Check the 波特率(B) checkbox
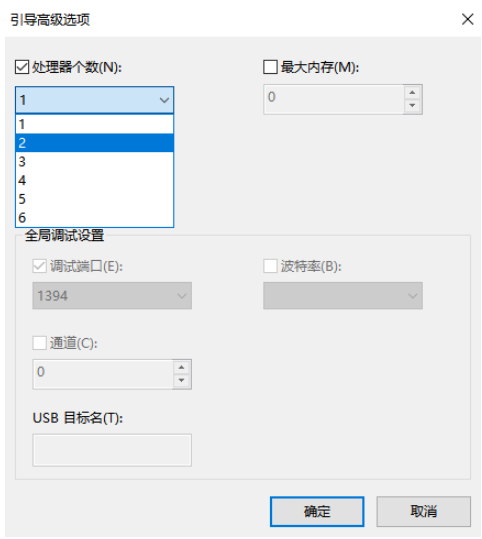This screenshot has width=482, height=539. [x=270, y=266]
